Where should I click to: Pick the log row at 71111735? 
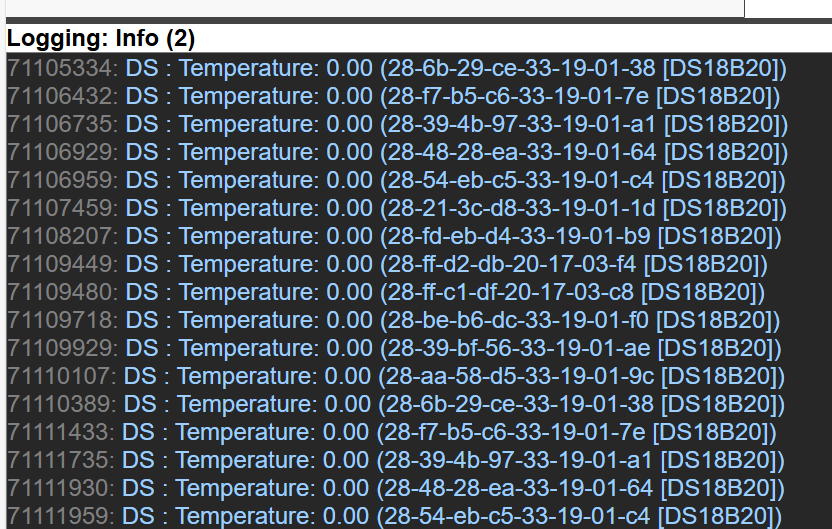point(396,461)
